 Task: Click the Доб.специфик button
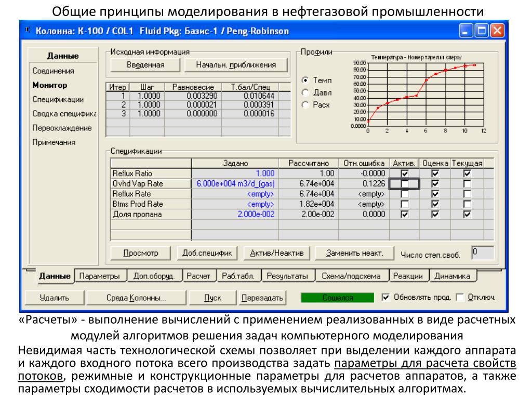(x=207, y=253)
